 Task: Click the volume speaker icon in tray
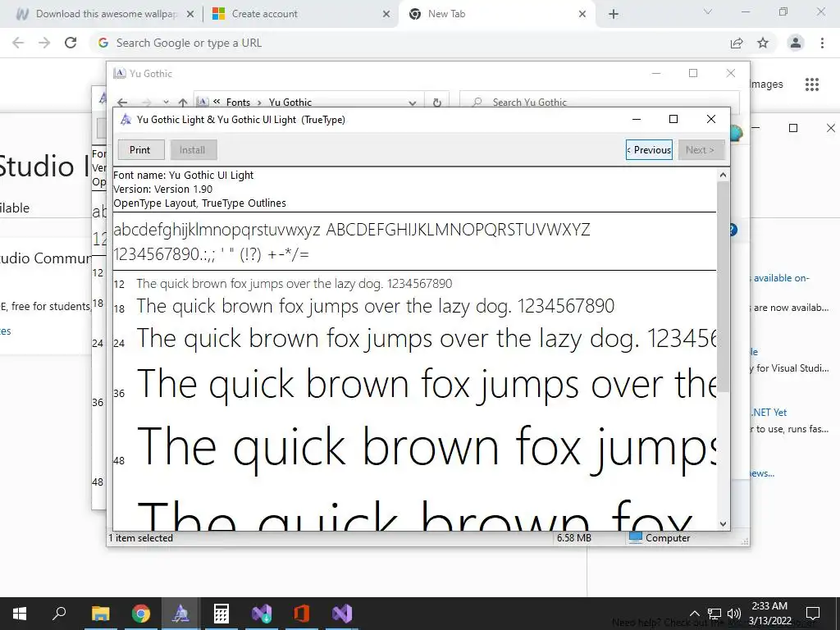(734, 614)
